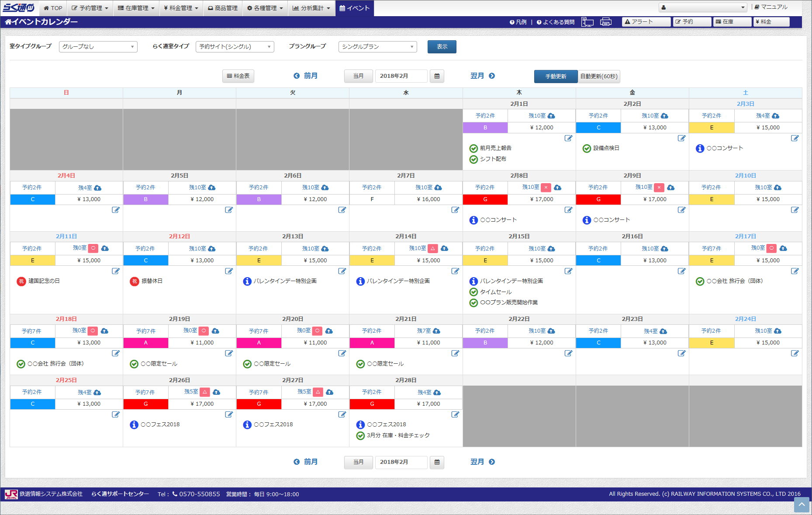Click the purple B rank cell on 2月1日
The width and height of the screenshot is (812, 515).
pyautogui.click(x=485, y=128)
